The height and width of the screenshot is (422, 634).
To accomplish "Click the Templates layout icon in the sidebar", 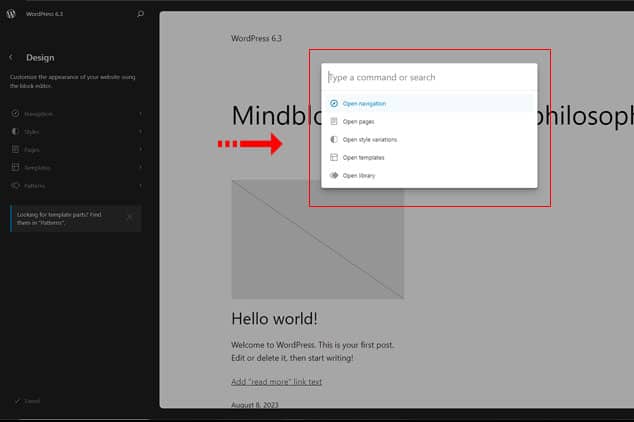I will (x=15, y=167).
